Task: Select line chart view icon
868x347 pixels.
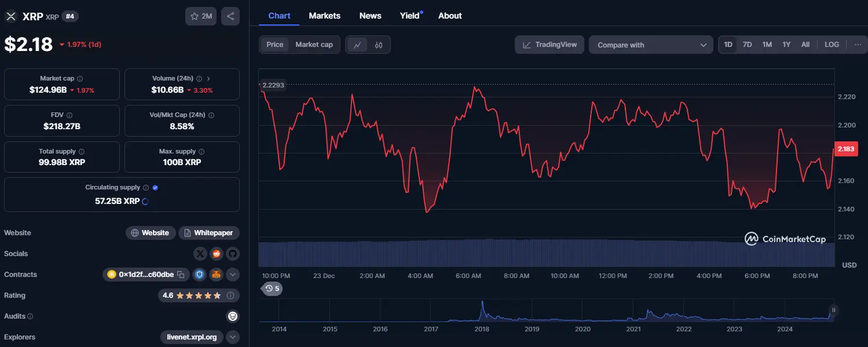Action: tap(358, 45)
